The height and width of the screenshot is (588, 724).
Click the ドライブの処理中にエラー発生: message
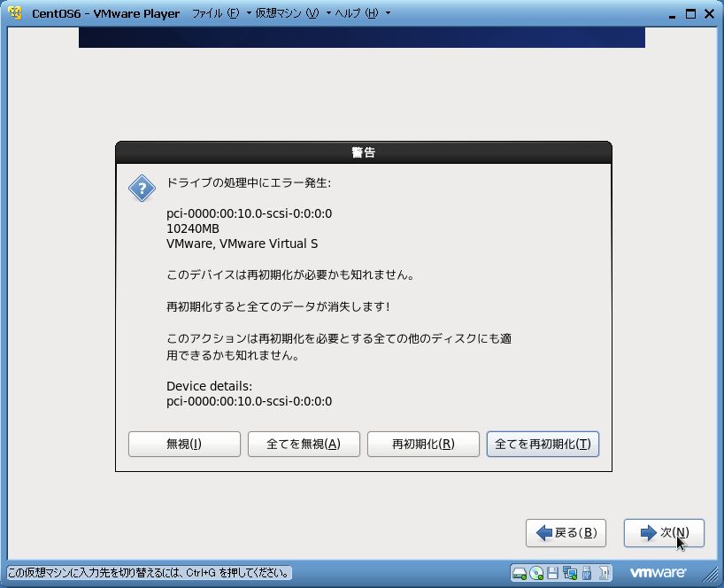click(x=249, y=183)
